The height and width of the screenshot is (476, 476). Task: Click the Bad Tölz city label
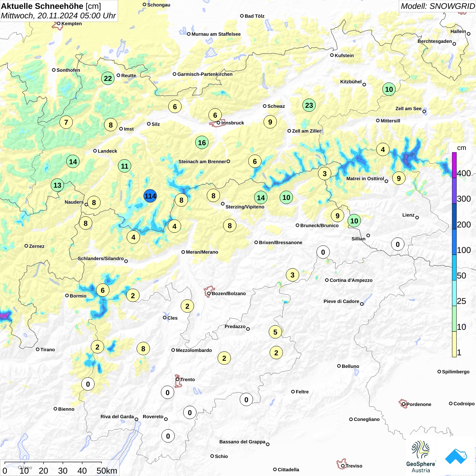click(x=255, y=16)
